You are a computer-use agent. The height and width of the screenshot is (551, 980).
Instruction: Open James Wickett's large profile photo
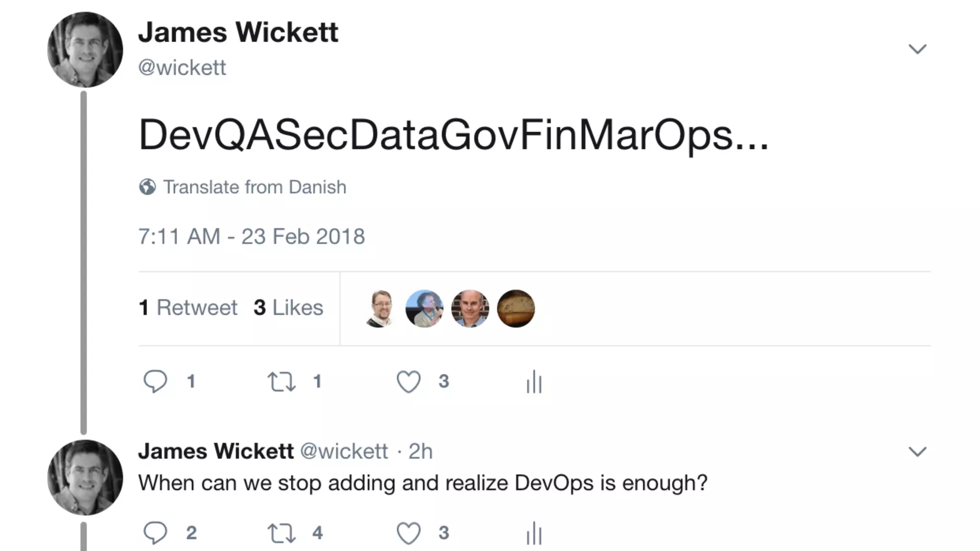pyautogui.click(x=85, y=50)
